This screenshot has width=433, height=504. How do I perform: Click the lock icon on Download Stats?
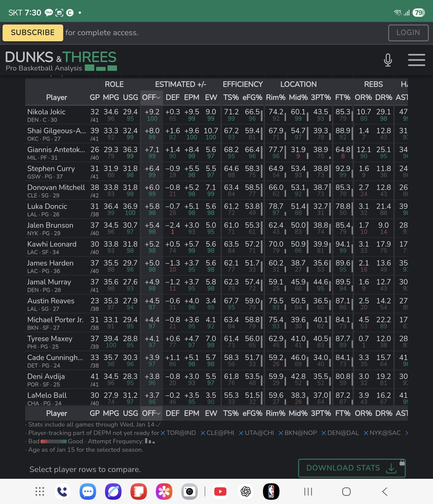(x=402, y=462)
